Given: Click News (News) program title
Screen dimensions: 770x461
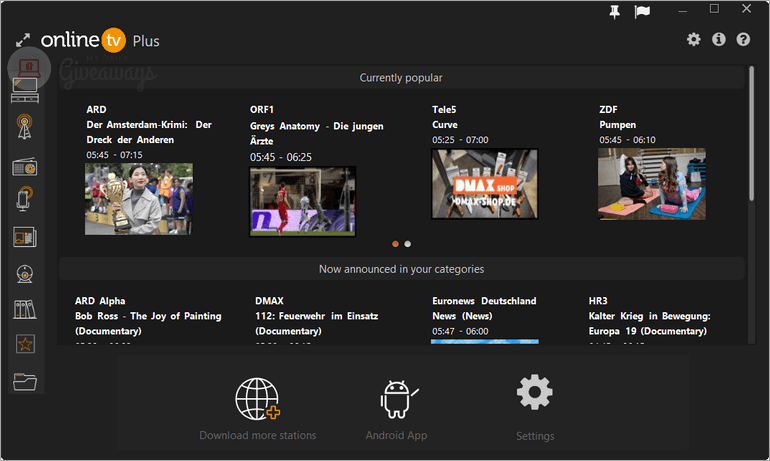Looking at the screenshot, I should 462,316.
